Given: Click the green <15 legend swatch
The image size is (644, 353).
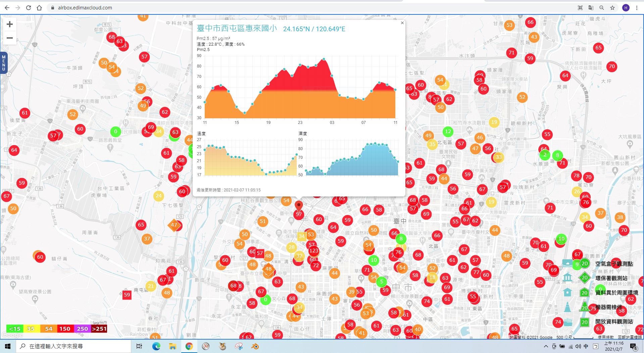Looking at the screenshot, I should pos(15,328).
